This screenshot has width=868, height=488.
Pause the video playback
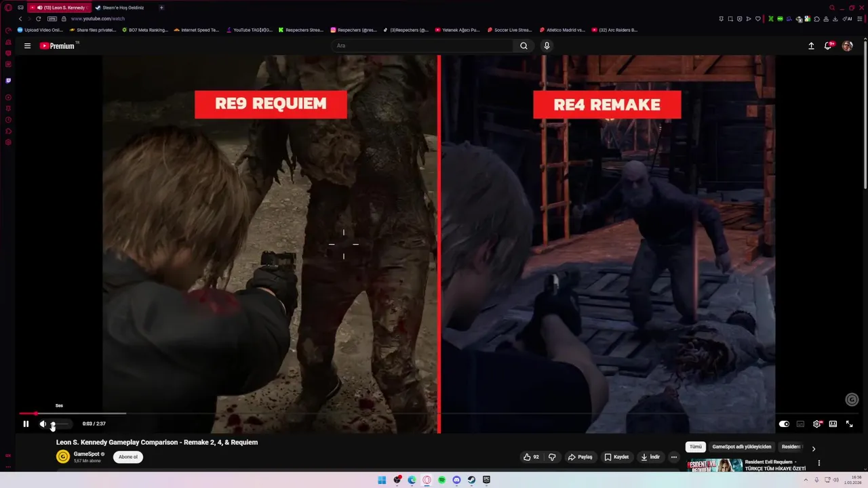[x=26, y=424]
